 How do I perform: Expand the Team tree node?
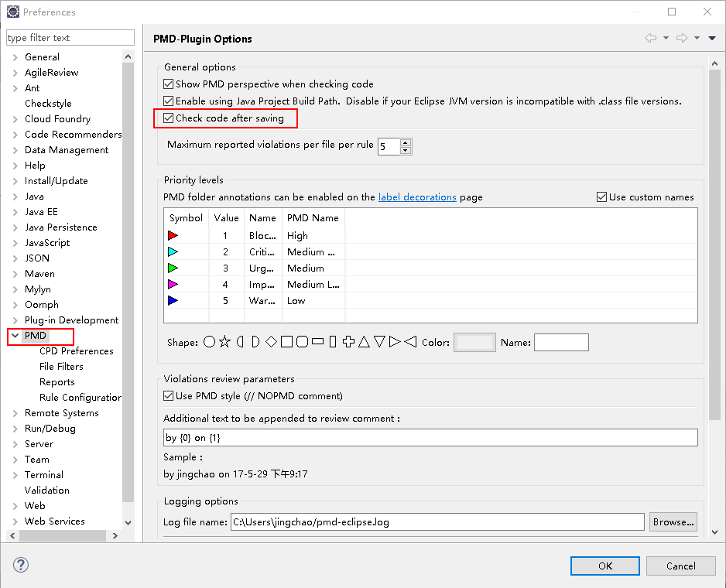15,460
